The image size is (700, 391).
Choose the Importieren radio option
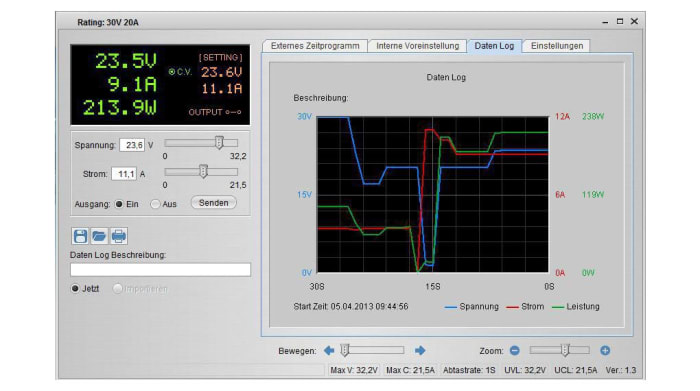pos(117,289)
